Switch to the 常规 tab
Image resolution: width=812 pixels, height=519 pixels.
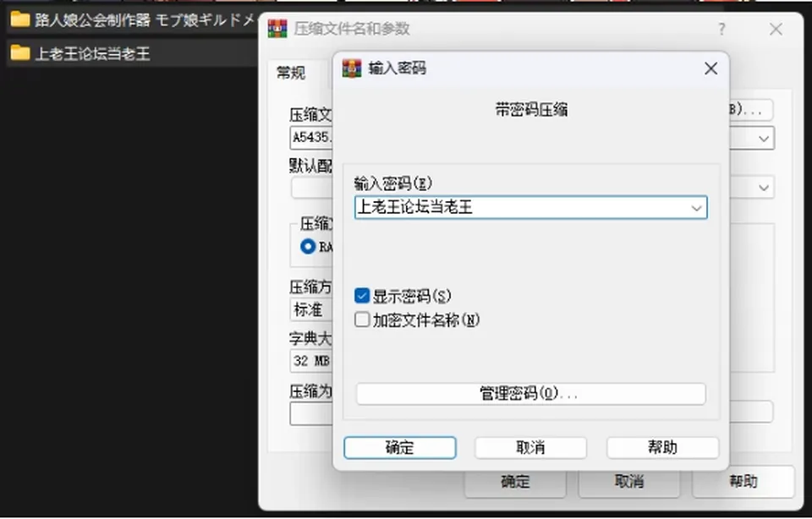291,73
